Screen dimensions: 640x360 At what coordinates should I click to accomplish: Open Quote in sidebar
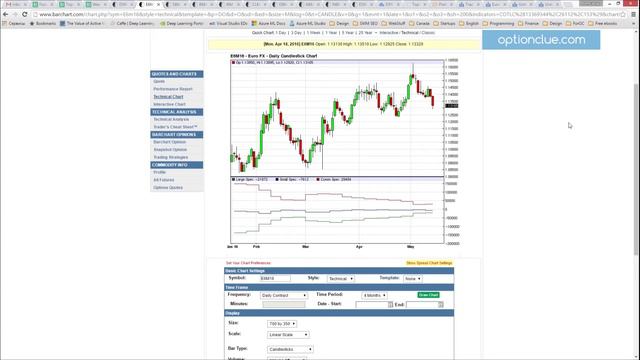tap(159, 82)
